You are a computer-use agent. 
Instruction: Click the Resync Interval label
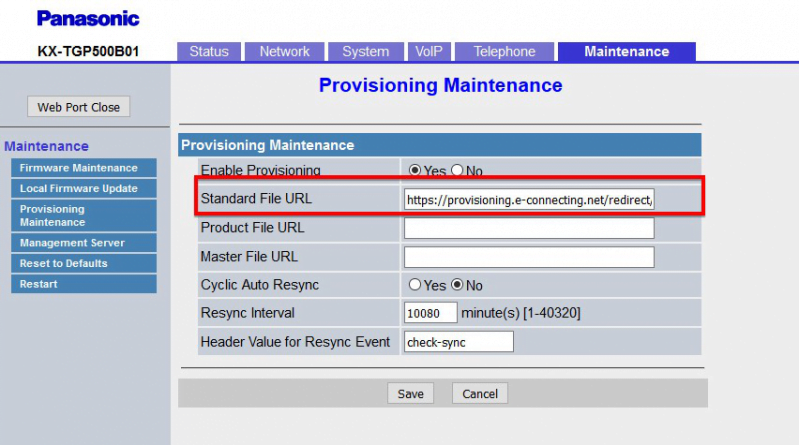pyautogui.click(x=248, y=312)
